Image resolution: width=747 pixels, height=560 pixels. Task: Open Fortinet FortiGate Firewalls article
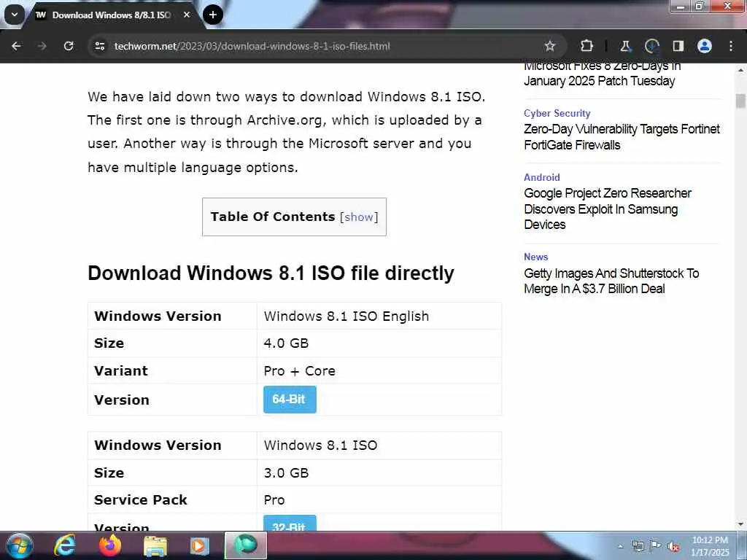(622, 137)
